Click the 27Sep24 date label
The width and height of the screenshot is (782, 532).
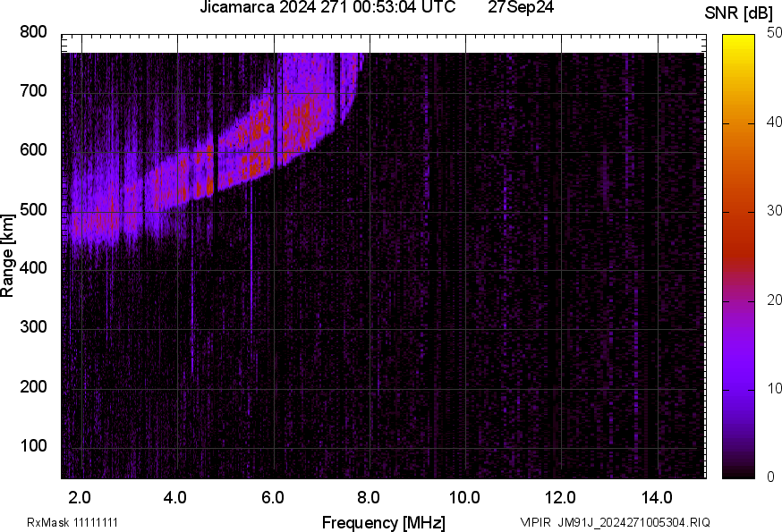point(520,8)
